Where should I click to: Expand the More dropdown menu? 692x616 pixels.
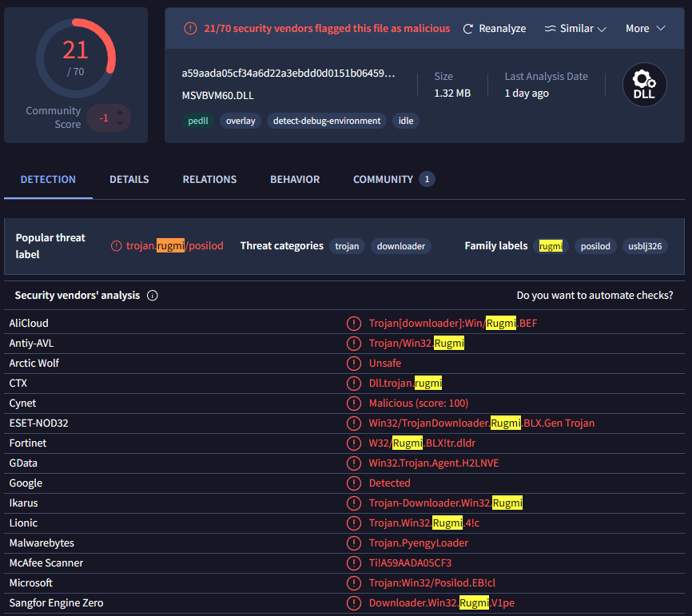645,28
